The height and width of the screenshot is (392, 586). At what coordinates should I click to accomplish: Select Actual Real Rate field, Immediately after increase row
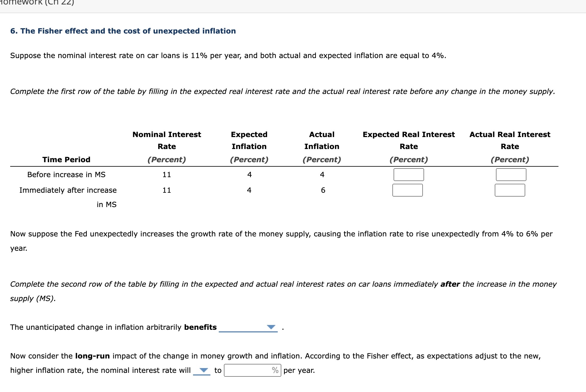tap(510, 190)
